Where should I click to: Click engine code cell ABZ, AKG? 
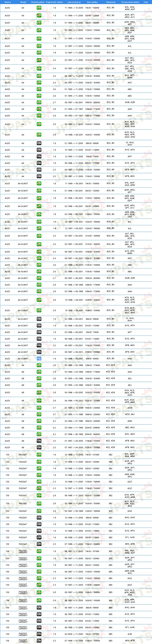[x=130, y=427]
